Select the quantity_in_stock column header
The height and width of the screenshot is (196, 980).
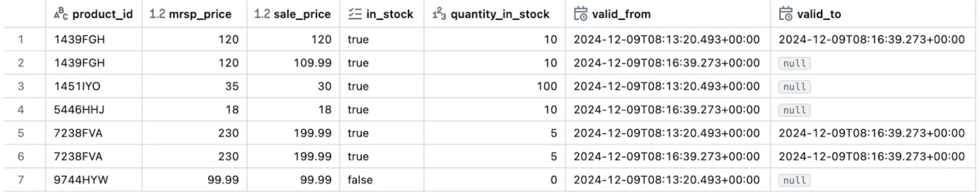(x=500, y=14)
